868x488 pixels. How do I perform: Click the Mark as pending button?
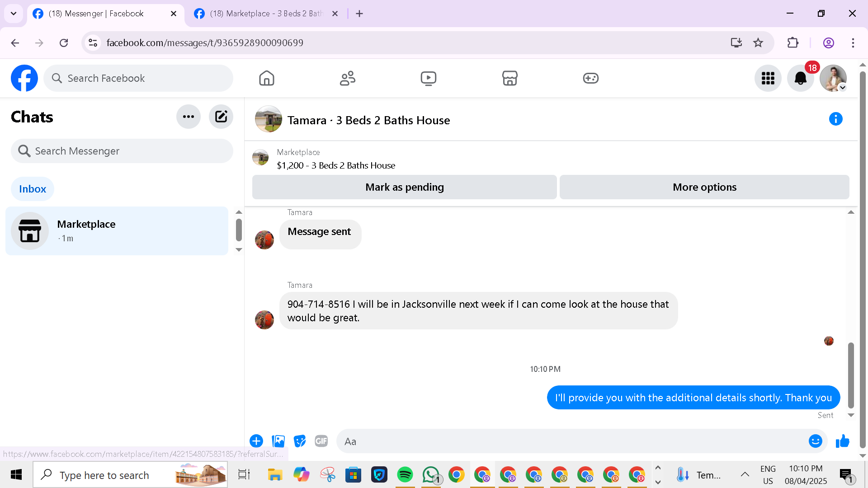[404, 187]
